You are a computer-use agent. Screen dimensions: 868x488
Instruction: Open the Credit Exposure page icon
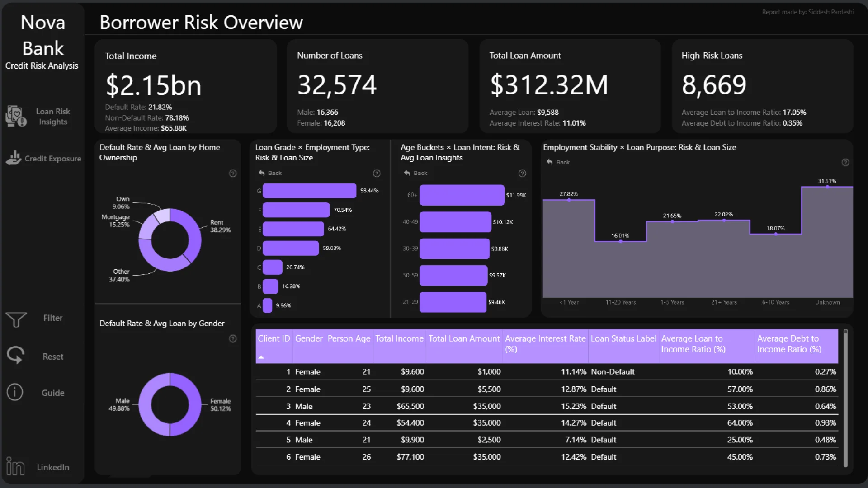tap(13, 158)
